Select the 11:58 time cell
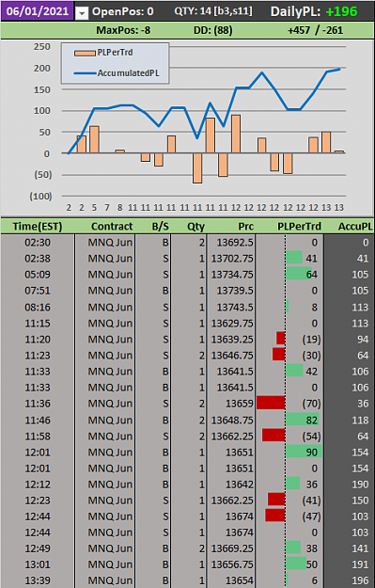The height and width of the screenshot is (588, 375). pyautogui.click(x=38, y=437)
